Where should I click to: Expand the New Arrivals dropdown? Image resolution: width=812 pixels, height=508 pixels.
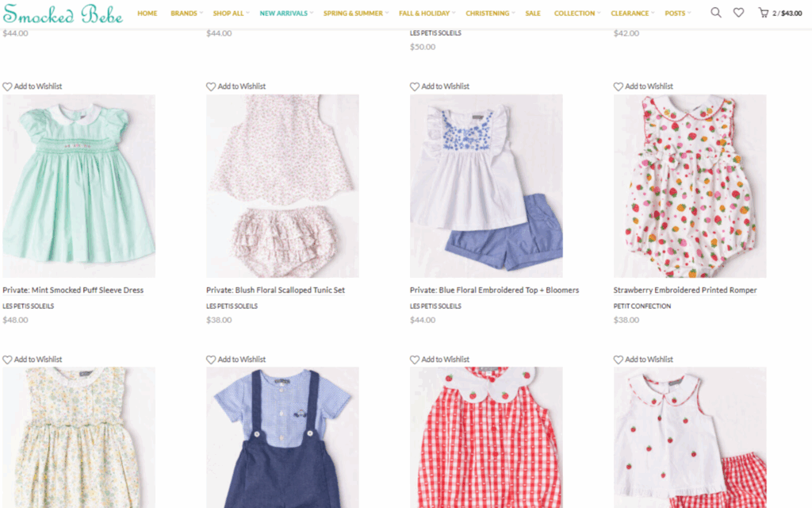coord(286,13)
